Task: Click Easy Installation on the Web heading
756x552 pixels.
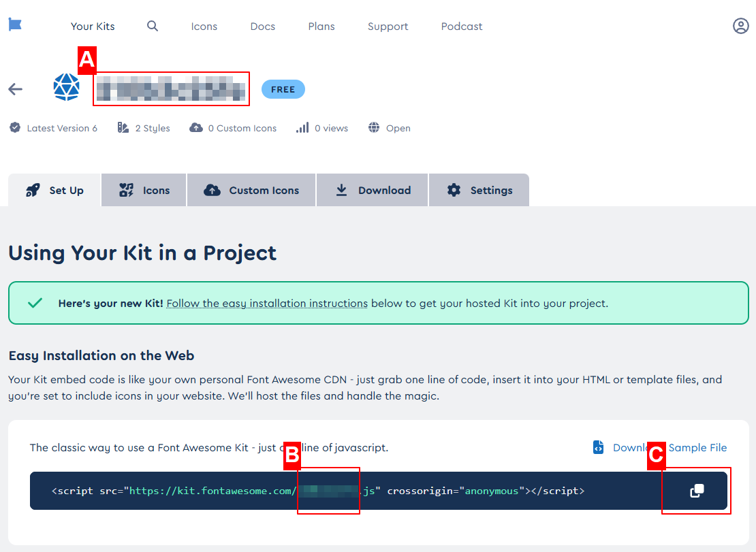Action: [x=101, y=355]
